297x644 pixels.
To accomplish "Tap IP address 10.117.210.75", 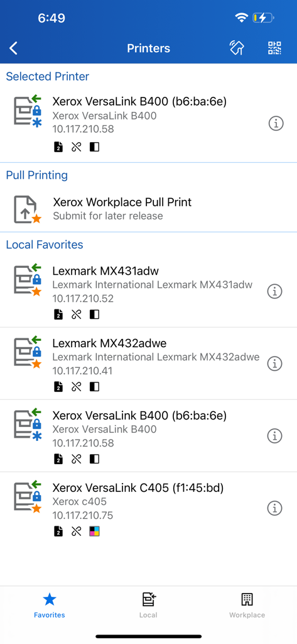I will click(83, 516).
